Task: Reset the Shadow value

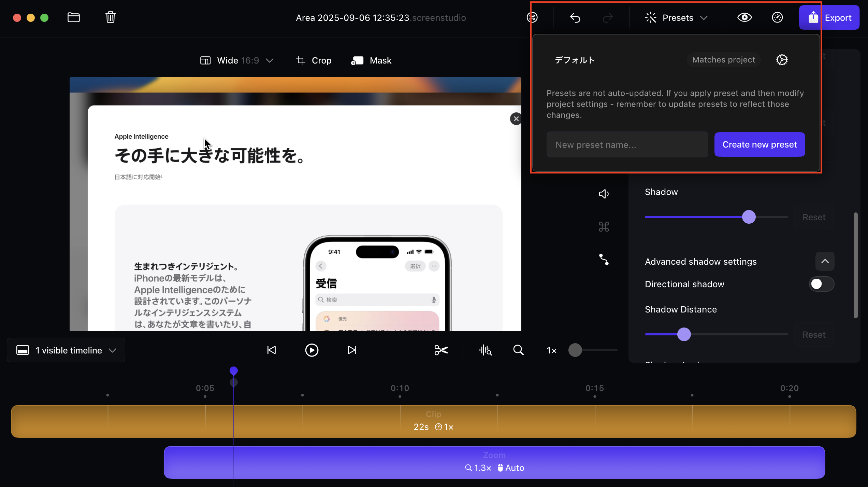Action: click(x=814, y=217)
